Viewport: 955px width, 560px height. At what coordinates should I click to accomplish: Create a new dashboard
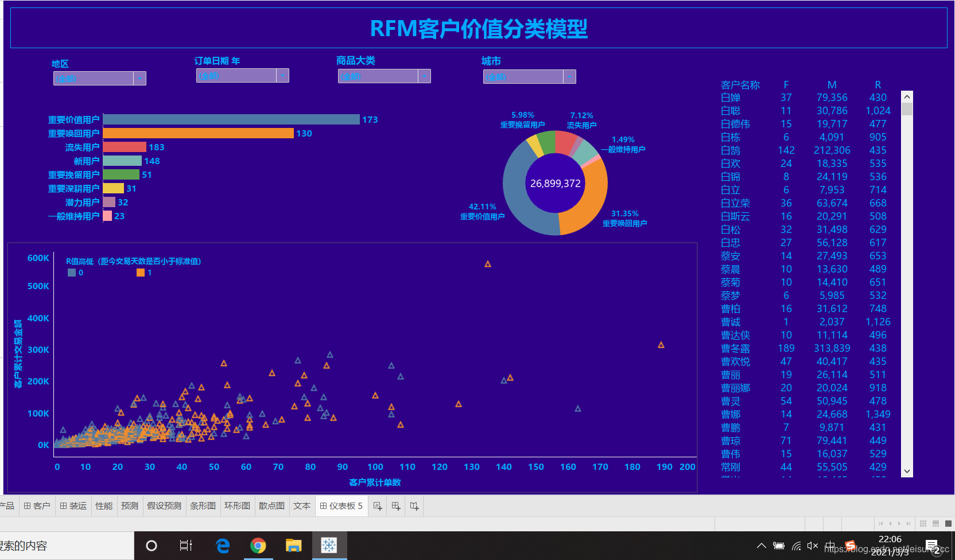(x=396, y=505)
